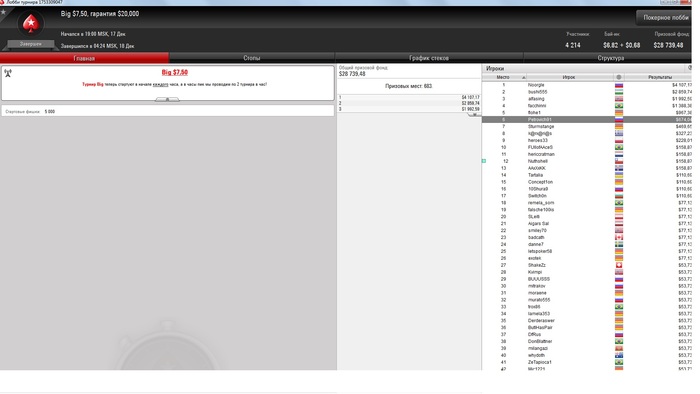Click the Australia flag beside whydoth
The height and width of the screenshot is (394, 700).
[x=619, y=355]
